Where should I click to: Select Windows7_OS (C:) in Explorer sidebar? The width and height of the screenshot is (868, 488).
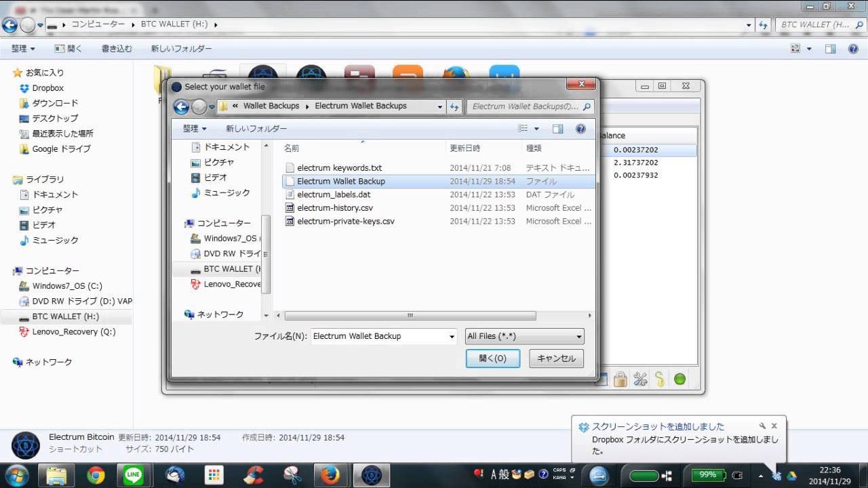tap(67, 286)
